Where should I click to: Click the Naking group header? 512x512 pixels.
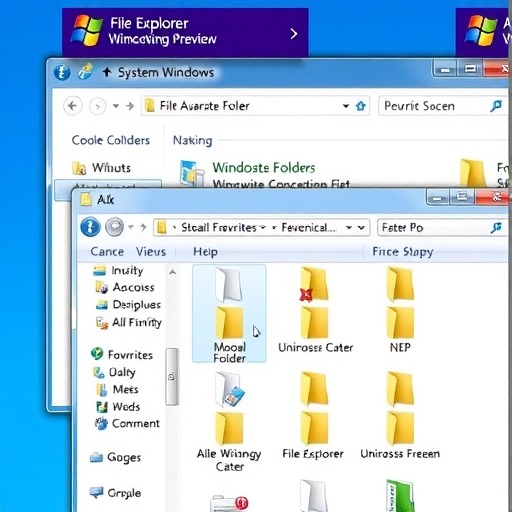tap(192, 140)
